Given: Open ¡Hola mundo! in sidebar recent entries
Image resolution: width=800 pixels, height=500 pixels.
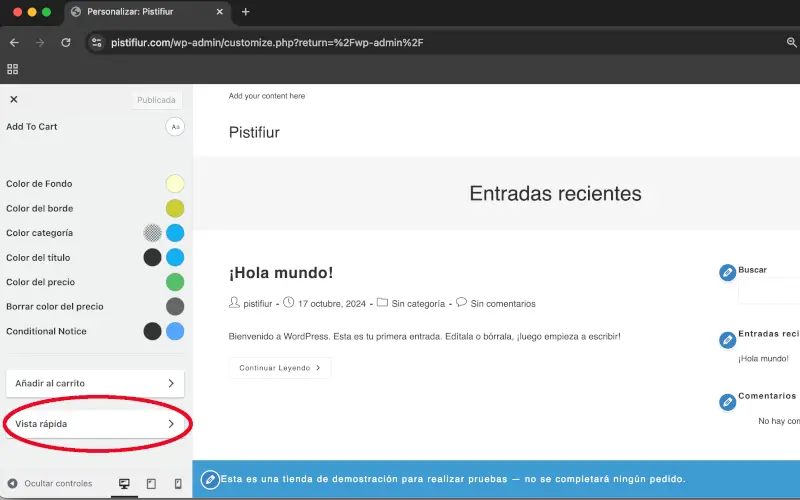Looking at the screenshot, I should coord(763,359).
